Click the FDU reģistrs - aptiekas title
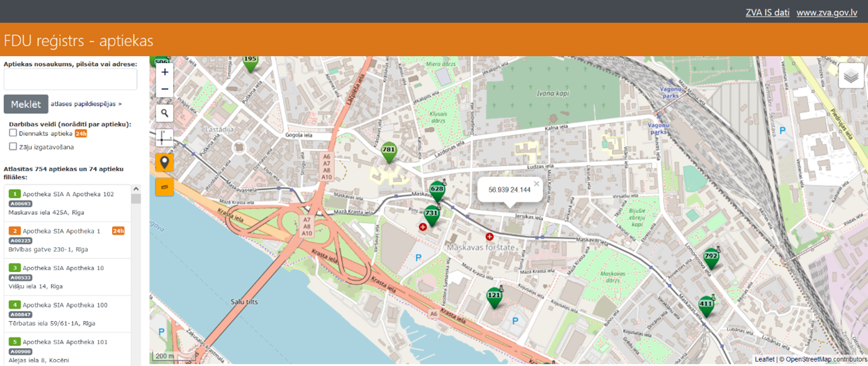 tap(79, 41)
